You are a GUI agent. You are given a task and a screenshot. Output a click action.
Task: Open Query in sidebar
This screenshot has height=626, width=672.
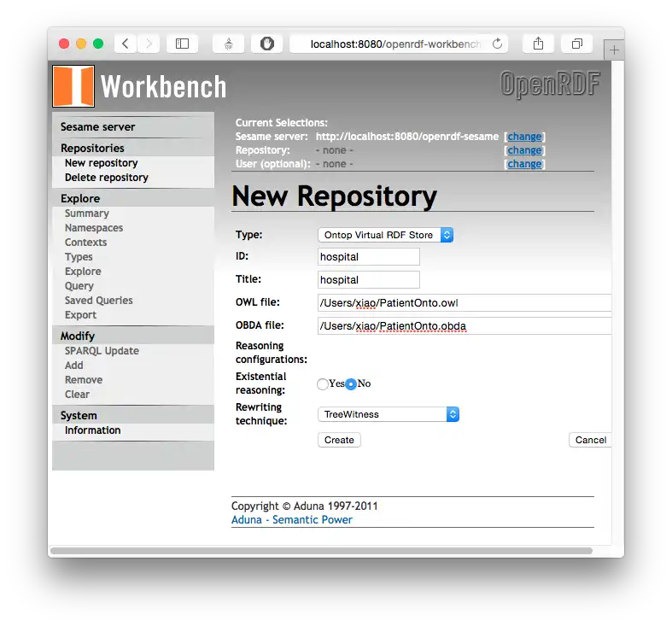79,286
